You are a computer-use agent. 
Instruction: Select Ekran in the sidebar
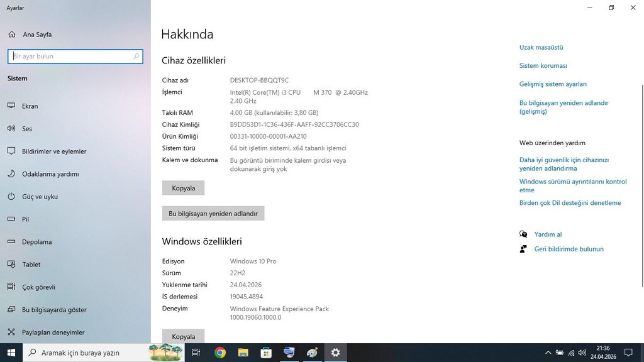click(75, 106)
